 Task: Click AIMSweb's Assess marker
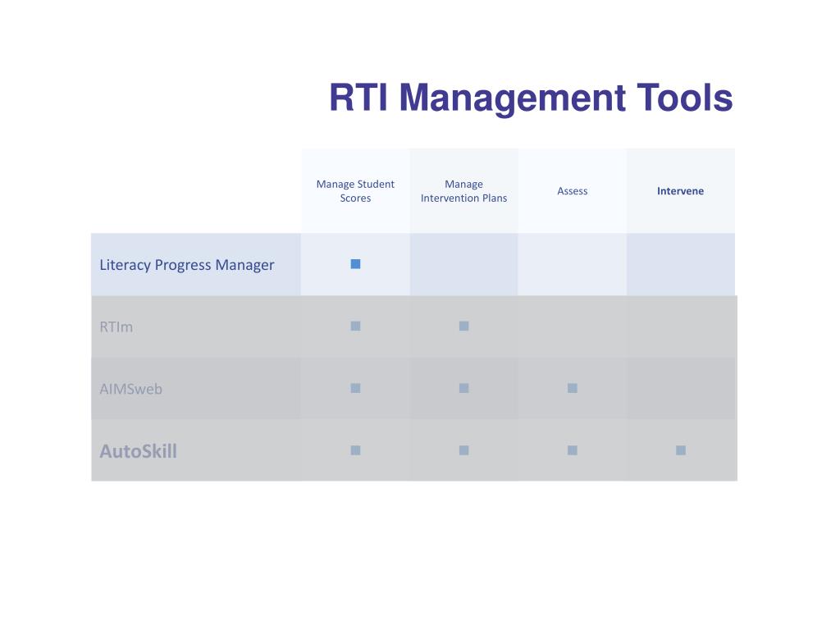tap(572, 388)
